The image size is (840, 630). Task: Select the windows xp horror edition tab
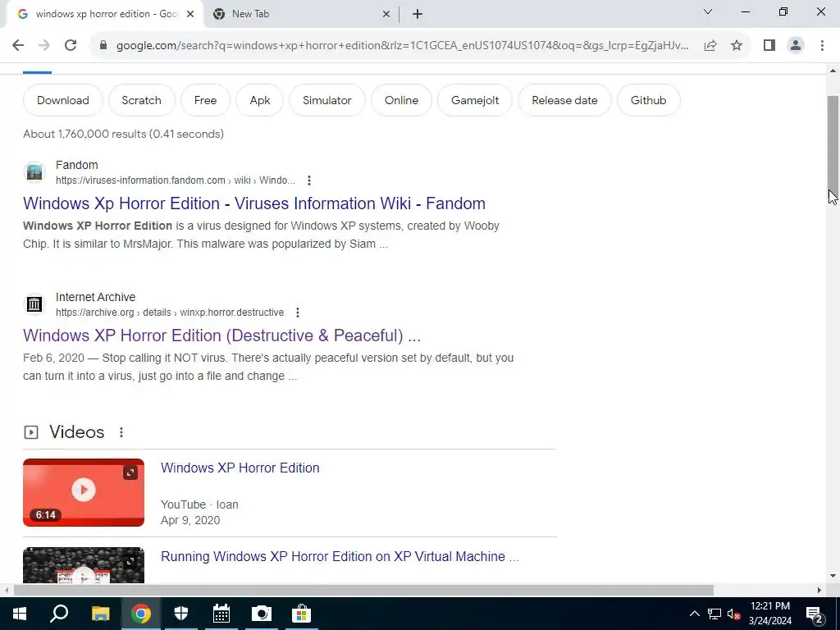point(104,14)
